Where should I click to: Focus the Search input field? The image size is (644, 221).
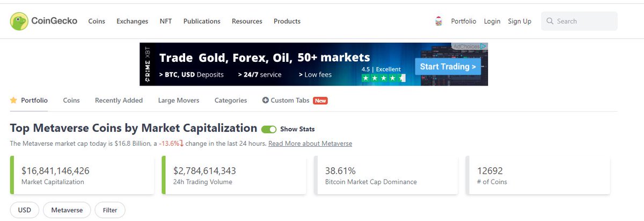click(580, 22)
